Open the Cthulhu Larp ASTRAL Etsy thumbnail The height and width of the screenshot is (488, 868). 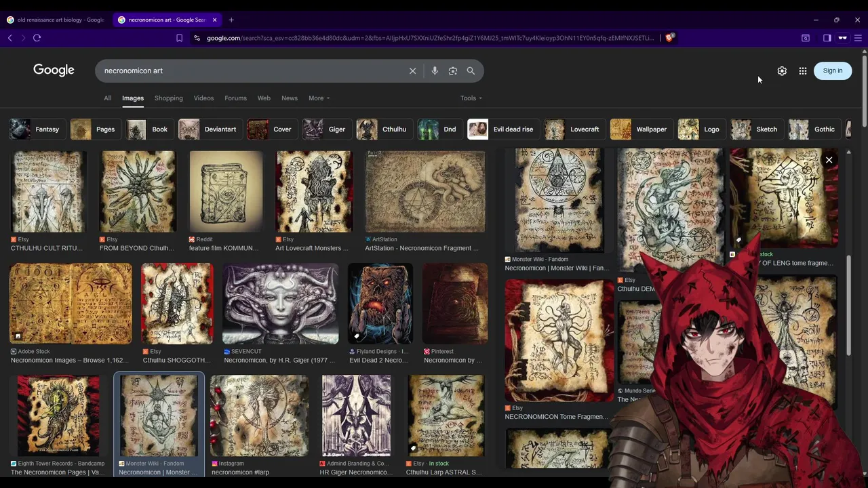coord(446,415)
